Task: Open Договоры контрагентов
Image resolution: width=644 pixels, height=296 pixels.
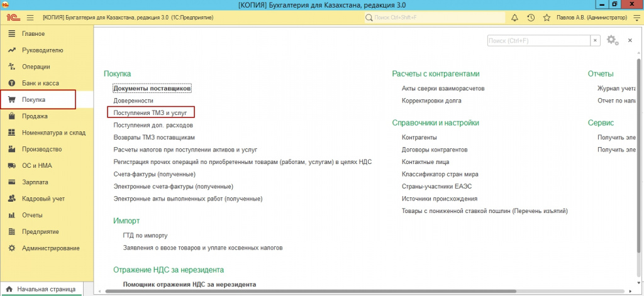Action: point(435,150)
